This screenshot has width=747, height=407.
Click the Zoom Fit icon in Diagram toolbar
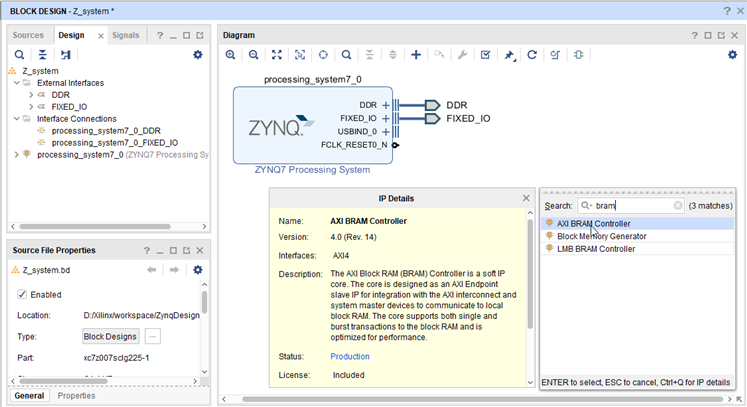point(277,55)
